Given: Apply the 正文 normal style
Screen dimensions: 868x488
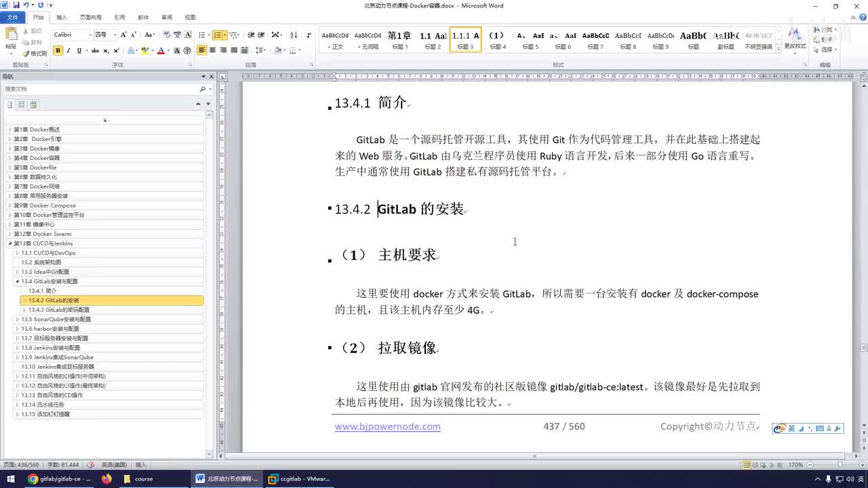Looking at the screenshot, I should [335, 40].
